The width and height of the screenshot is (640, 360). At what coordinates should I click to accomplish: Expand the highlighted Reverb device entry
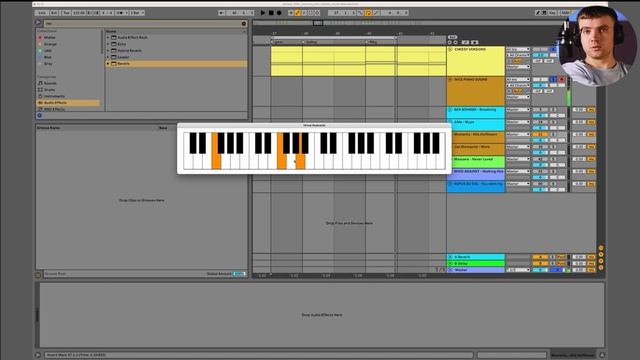[108, 64]
